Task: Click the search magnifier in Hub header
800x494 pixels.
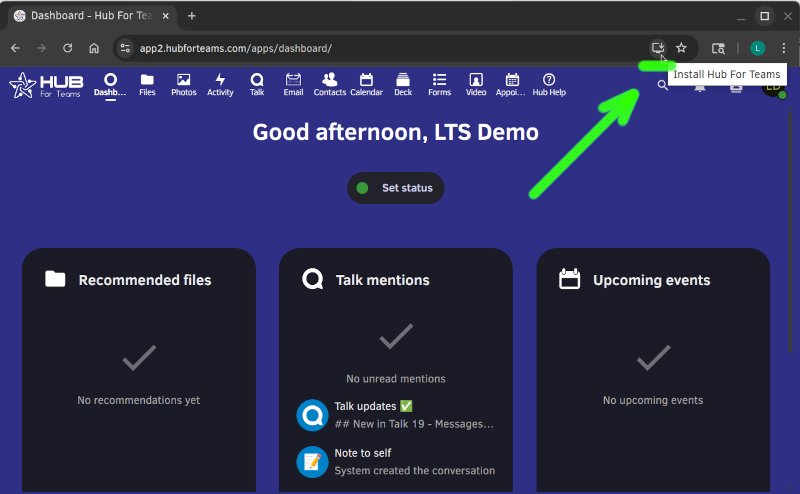Action: pos(662,85)
